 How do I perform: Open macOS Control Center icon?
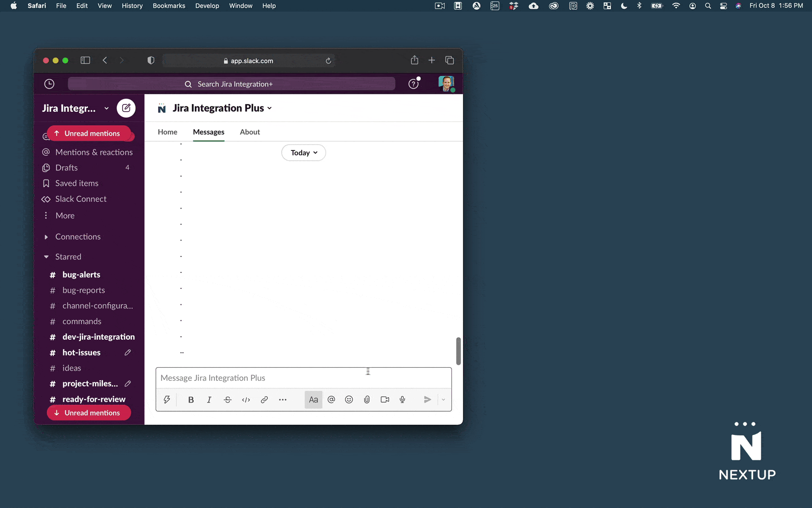click(724, 6)
